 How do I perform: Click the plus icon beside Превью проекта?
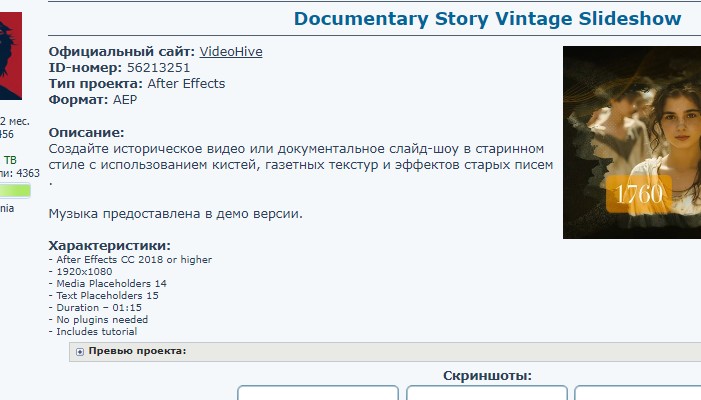click(x=80, y=352)
